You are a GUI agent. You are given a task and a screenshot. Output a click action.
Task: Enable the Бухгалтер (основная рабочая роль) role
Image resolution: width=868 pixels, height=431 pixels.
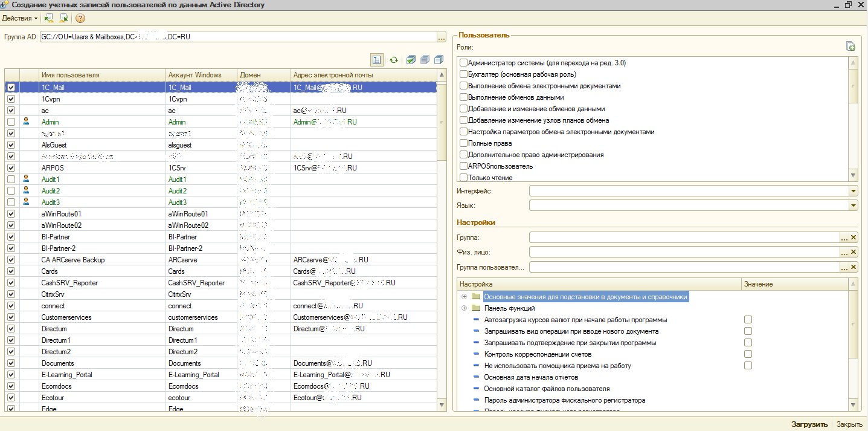pos(463,74)
